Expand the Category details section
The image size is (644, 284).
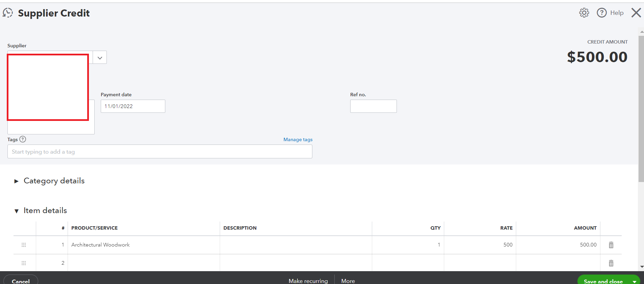pyautogui.click(x=16, y=181)
